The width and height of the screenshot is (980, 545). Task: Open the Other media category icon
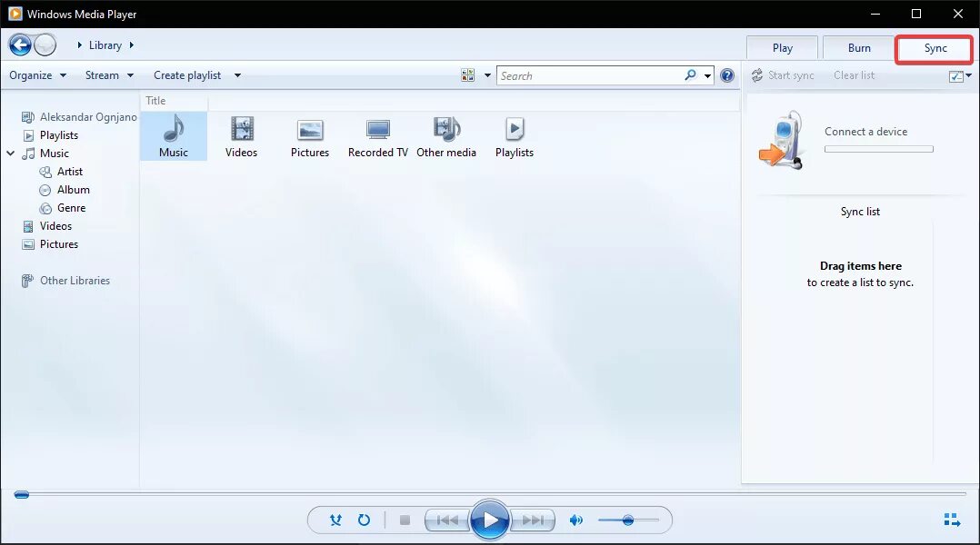tap(446, 136)
